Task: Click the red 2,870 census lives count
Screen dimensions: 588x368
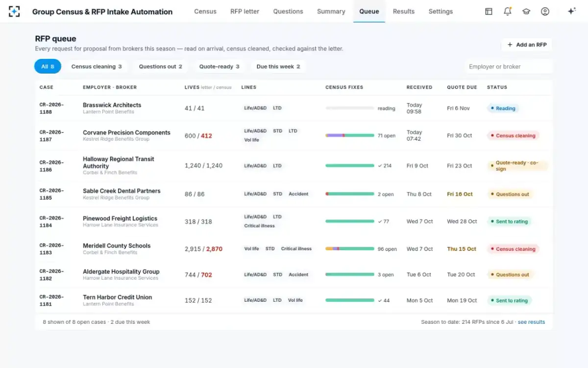Action: point(214,249)
